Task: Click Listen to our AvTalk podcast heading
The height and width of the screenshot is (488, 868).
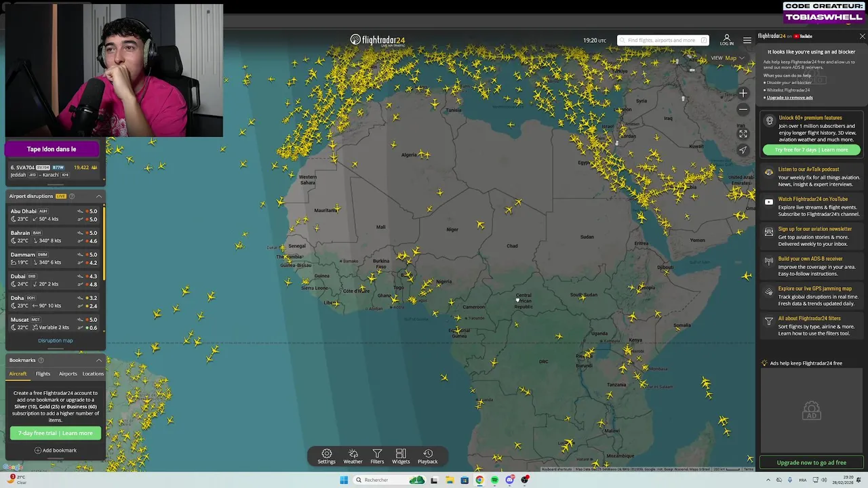Action: (808, 169)
